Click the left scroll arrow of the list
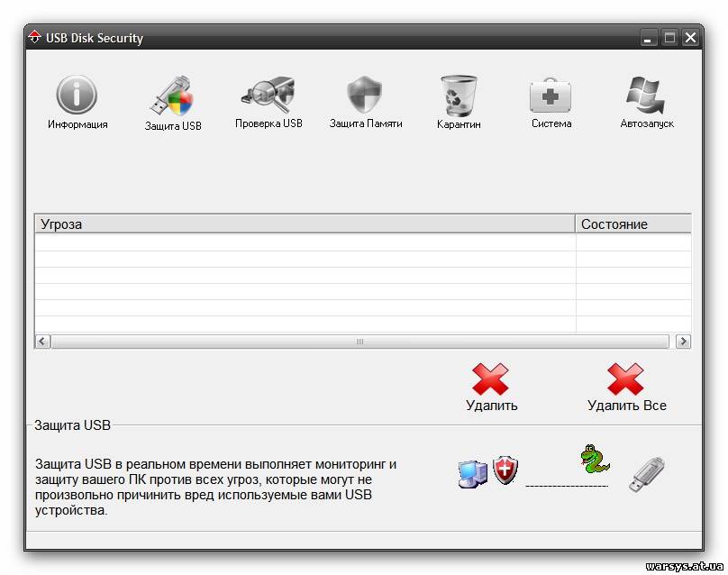728x575 pixels. (42, 342)
